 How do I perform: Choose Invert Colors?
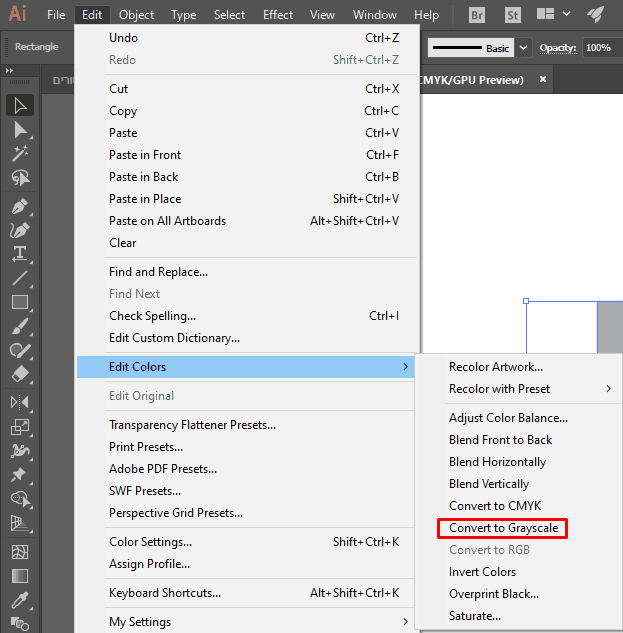(x=482, y=572)
